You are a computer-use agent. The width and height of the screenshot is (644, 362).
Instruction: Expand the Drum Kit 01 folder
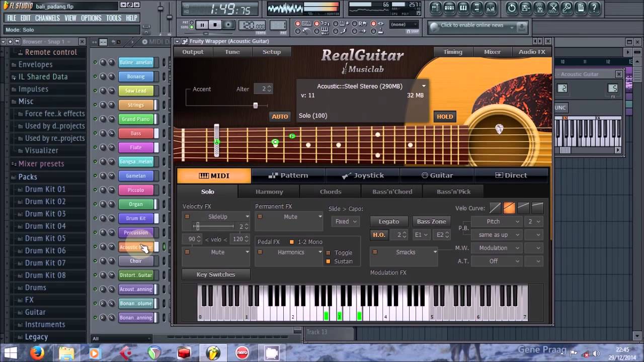click(x=45, y=189)
